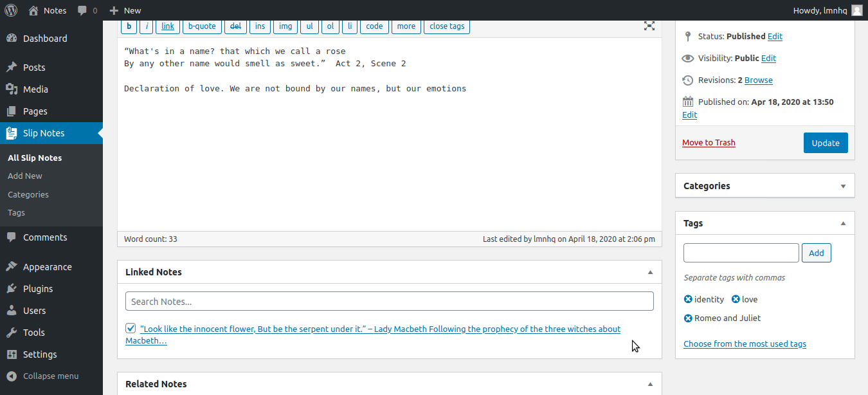Click the Collapse menu arrow icon
The image size is (868, 395).
tap(12, 376)
